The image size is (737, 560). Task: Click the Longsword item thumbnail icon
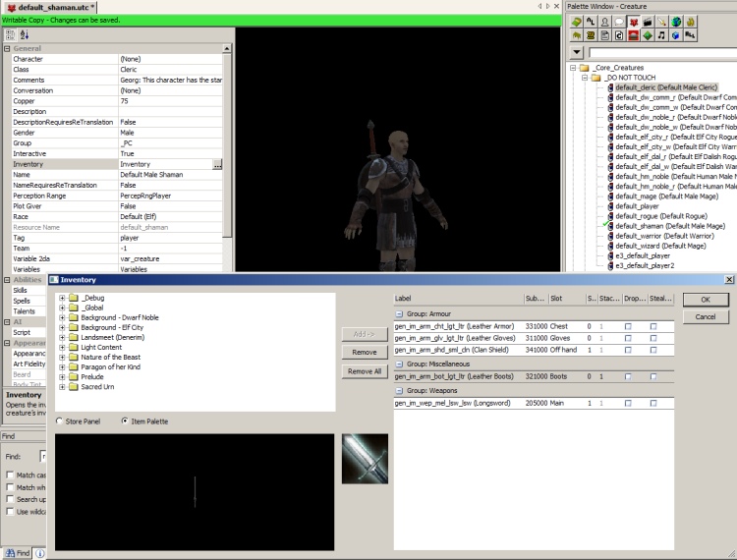tap(365, 458)
